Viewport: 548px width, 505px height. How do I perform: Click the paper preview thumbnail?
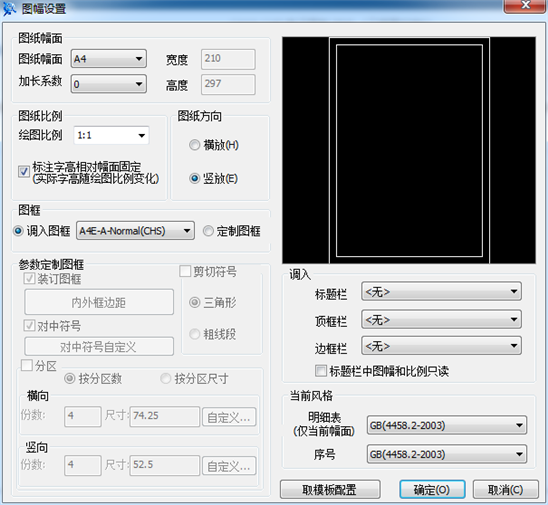(409, 150)
